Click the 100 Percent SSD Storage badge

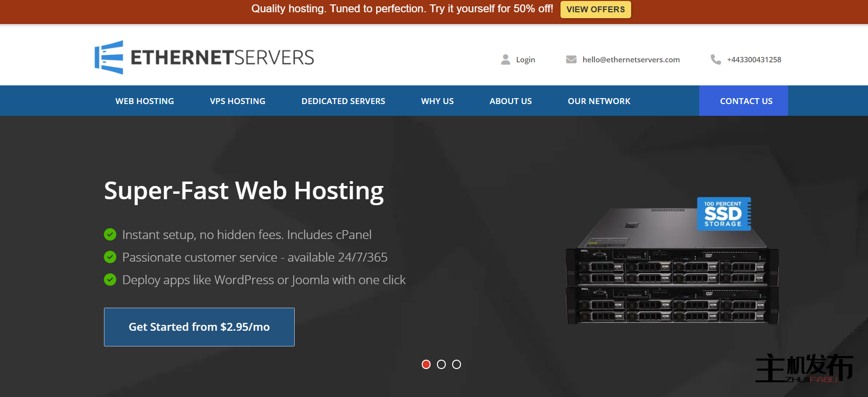[724, 214]
